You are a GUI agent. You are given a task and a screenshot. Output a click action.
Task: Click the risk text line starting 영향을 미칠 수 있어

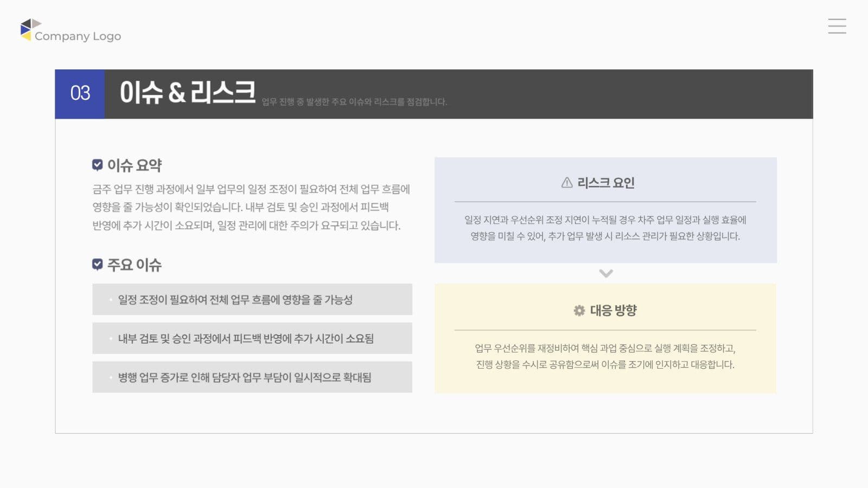pos(605,236)
